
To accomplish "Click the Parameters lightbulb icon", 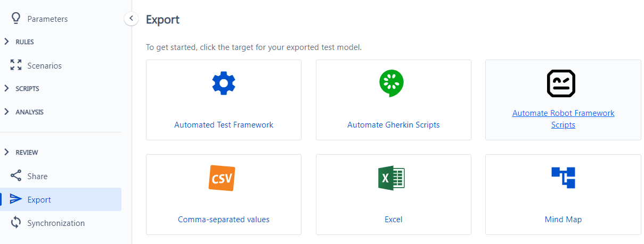I will point(16,19).
